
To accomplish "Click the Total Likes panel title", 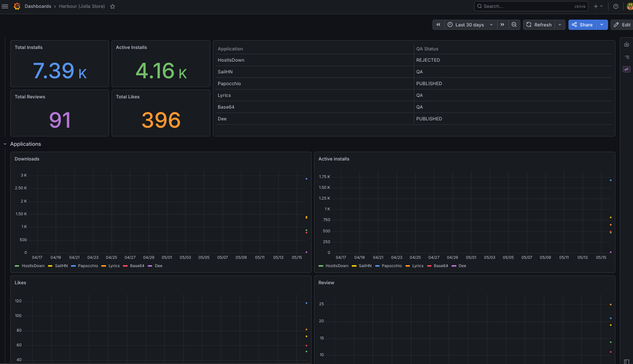I will 128,97.
